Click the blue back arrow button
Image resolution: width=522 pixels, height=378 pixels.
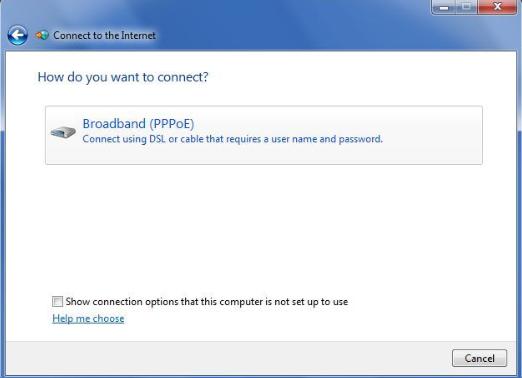17,35
